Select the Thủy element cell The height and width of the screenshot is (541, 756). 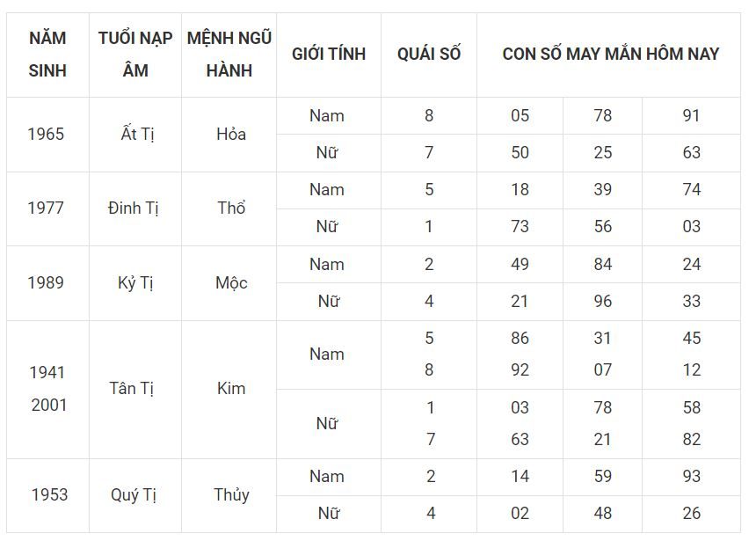[x=230, y=494]
